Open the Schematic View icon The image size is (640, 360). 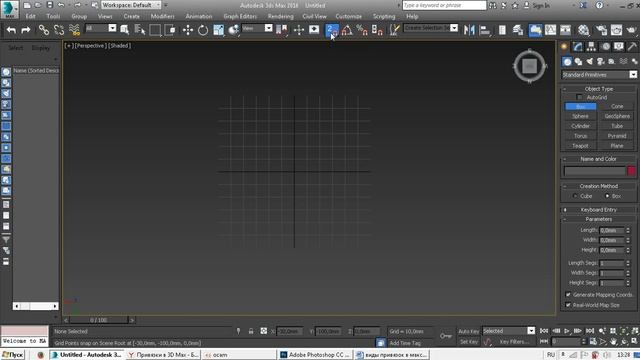pyautogui.click(x=565, y=30)
